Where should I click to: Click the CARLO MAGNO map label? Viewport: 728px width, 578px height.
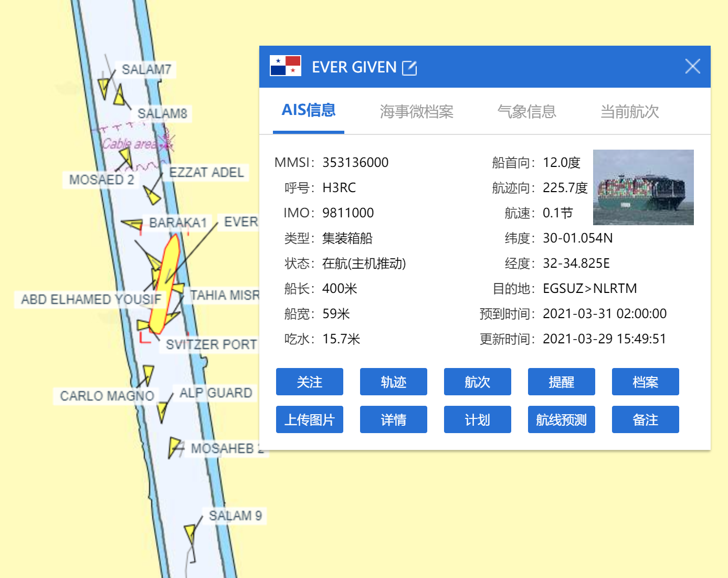107,396
